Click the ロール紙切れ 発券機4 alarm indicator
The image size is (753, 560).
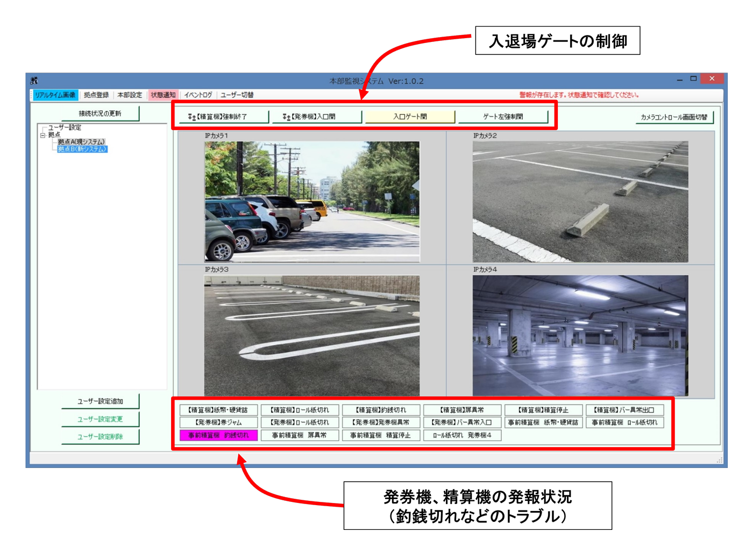tap(462, 435)
